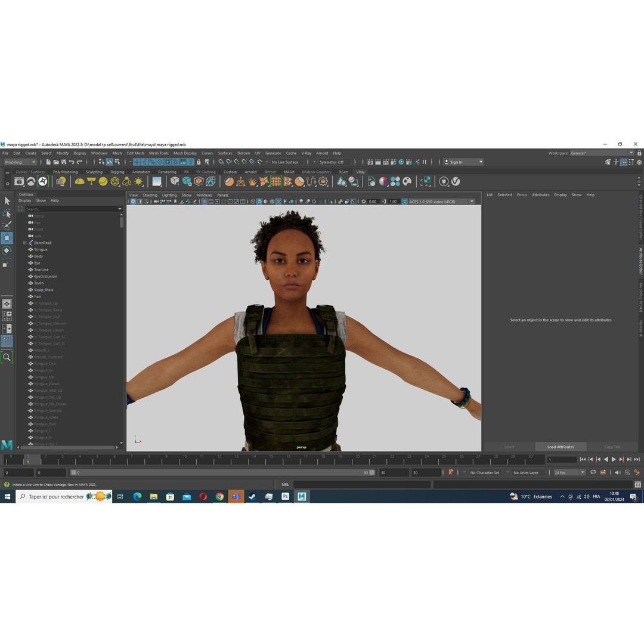Play the animation forwards
644x644 pixels.
pyautogui.click(x=614, y=460)
